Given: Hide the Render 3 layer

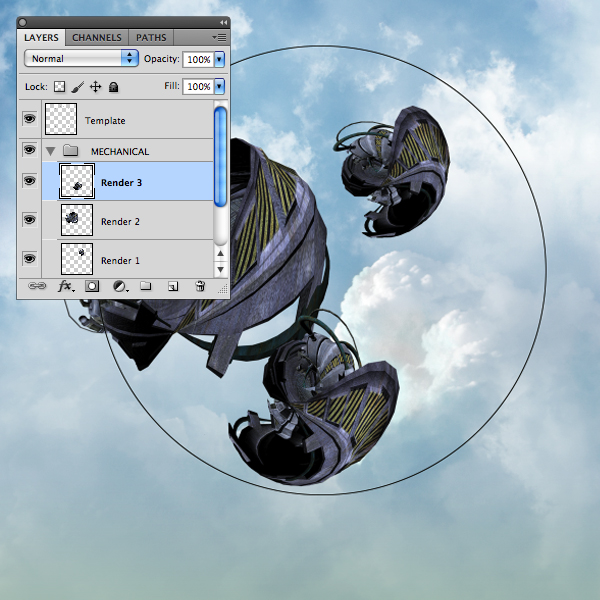Looking at the screenshot, I should [x=29, y=181].
